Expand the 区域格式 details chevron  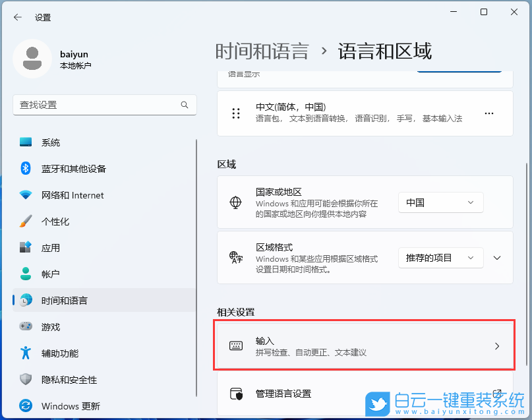click(x=496, y=258)
